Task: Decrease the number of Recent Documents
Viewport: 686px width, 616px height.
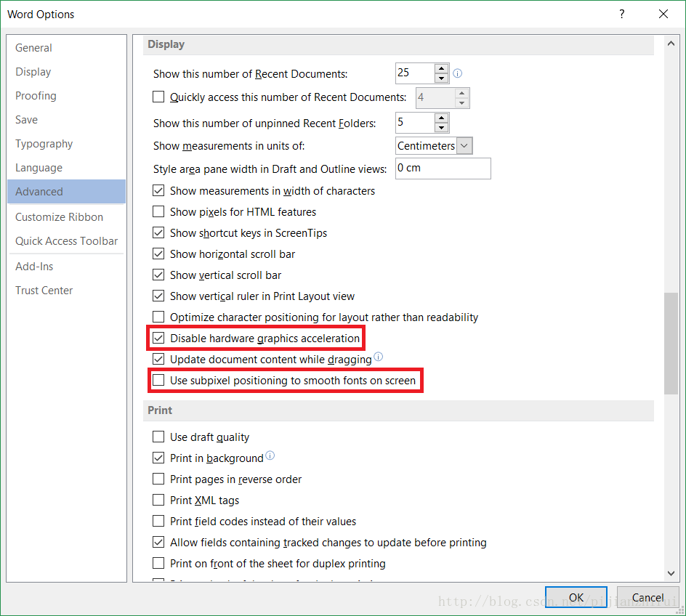Action: point(441,78)
